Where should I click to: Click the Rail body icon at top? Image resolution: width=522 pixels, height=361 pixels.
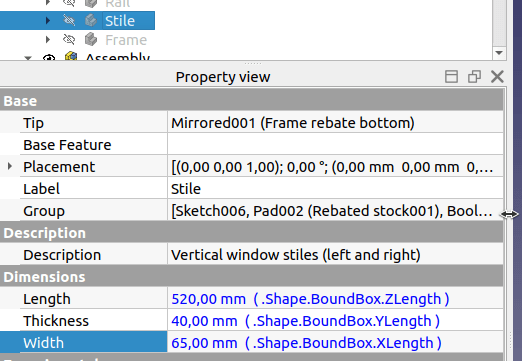(x=91, y=4)
